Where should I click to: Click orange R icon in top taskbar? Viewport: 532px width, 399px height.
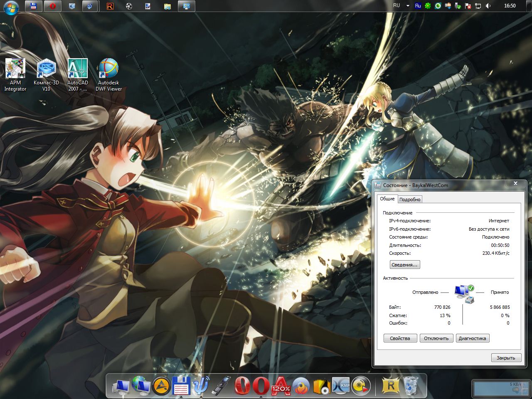[x=110, y=6]
